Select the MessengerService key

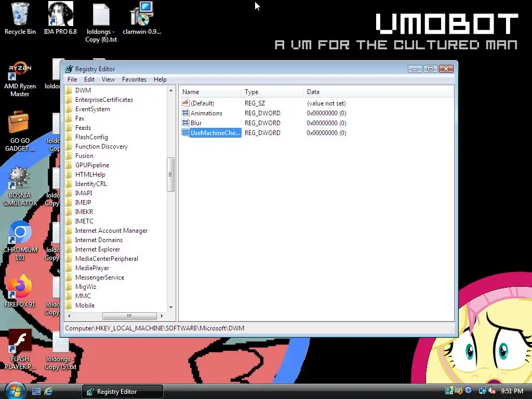click(x=99, y=277)
